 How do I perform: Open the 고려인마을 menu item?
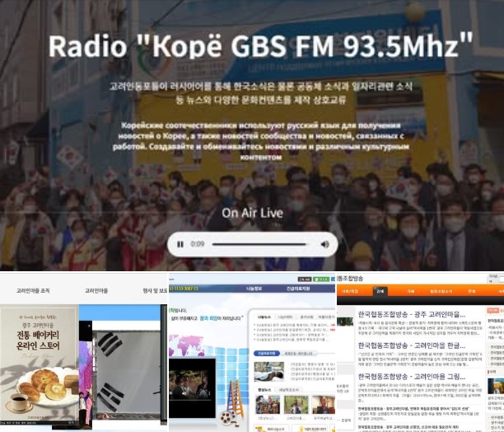coord(96,291)
